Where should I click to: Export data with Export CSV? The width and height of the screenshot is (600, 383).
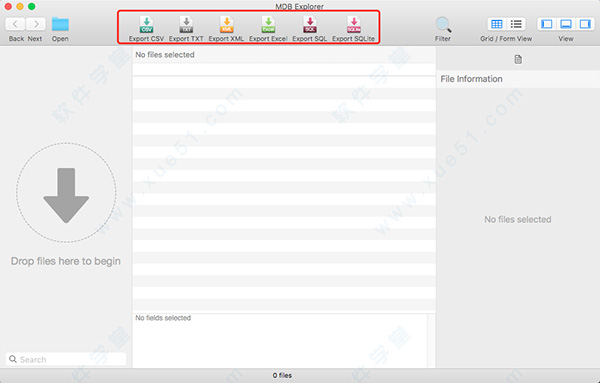tap(146, 25)
